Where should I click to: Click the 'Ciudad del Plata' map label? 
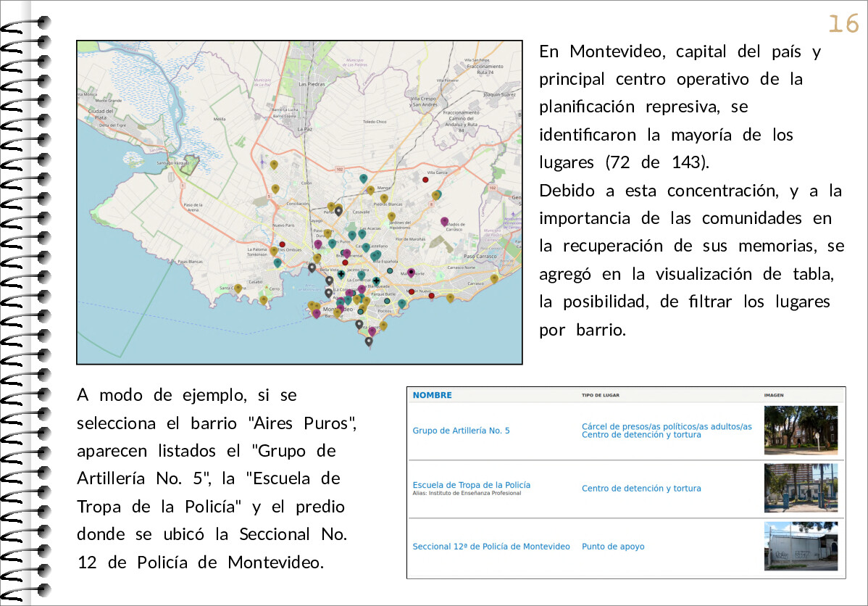tap(101, 114)
